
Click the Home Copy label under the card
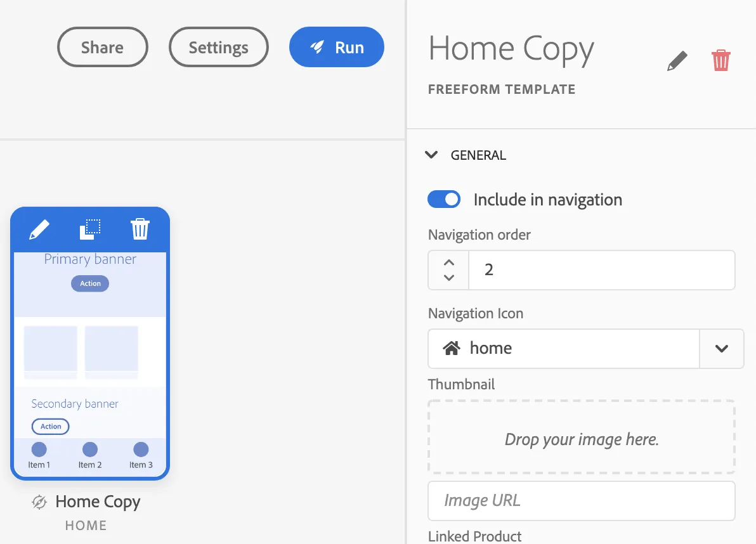point(98,502)
